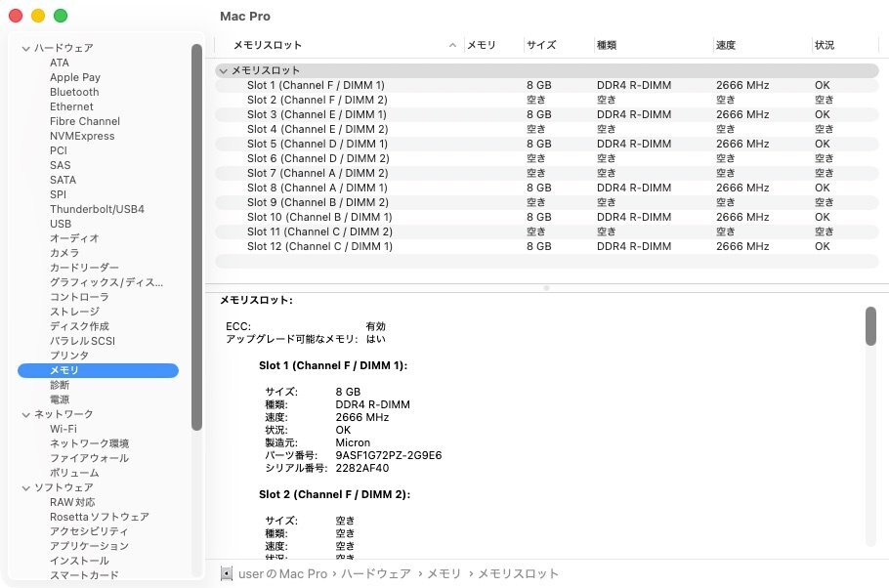
Task: Click userのMac Pro in the path bar
Action: (283, 573)
